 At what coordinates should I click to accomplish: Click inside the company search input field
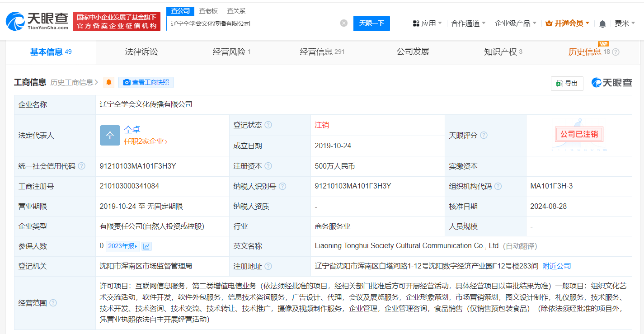(258, 23)
